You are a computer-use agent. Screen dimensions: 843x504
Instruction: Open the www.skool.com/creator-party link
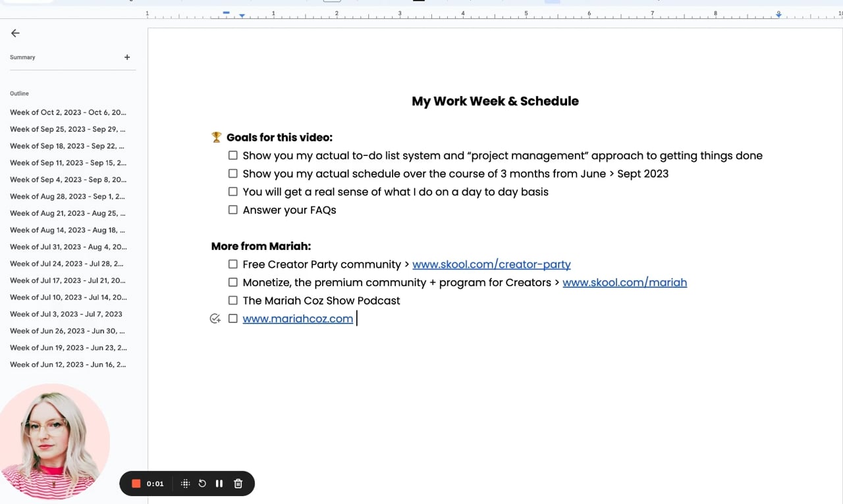[491, 264]
